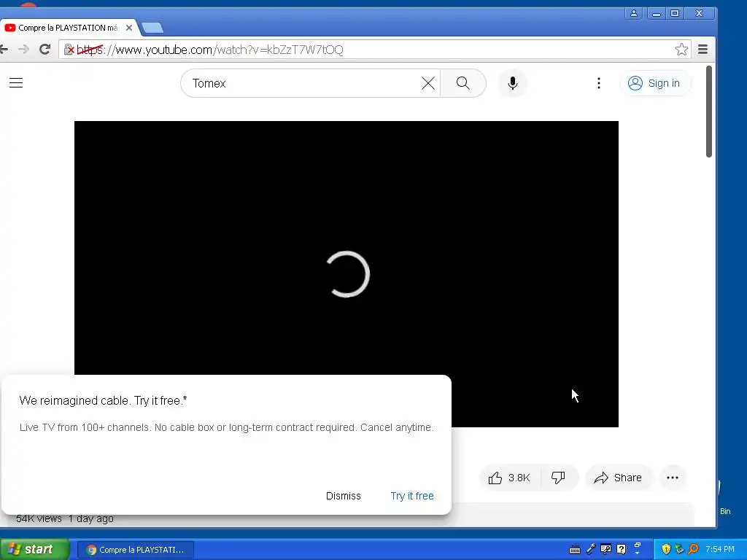Open more actions ellipsis beside Share
The width and height of the screenshot is (747, 560).
pyautogui.click(x=672, y=478)
